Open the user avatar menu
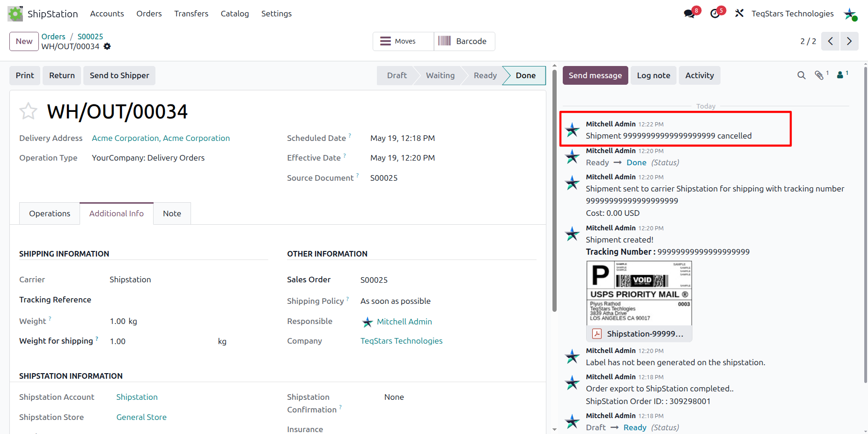 pyautogui.click(x=850, y=14)
